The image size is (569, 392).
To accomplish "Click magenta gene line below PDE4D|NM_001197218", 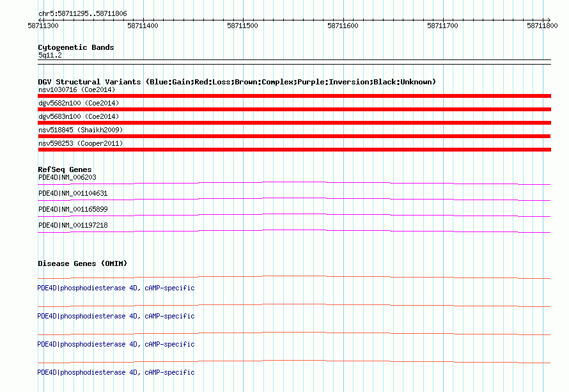I will click(x=294, y=231).
